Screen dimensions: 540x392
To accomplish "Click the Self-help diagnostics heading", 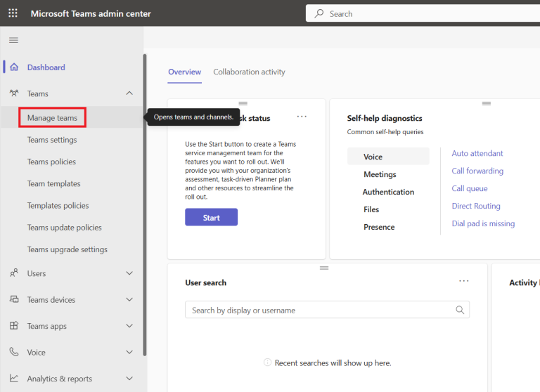I will pos(385,118).
